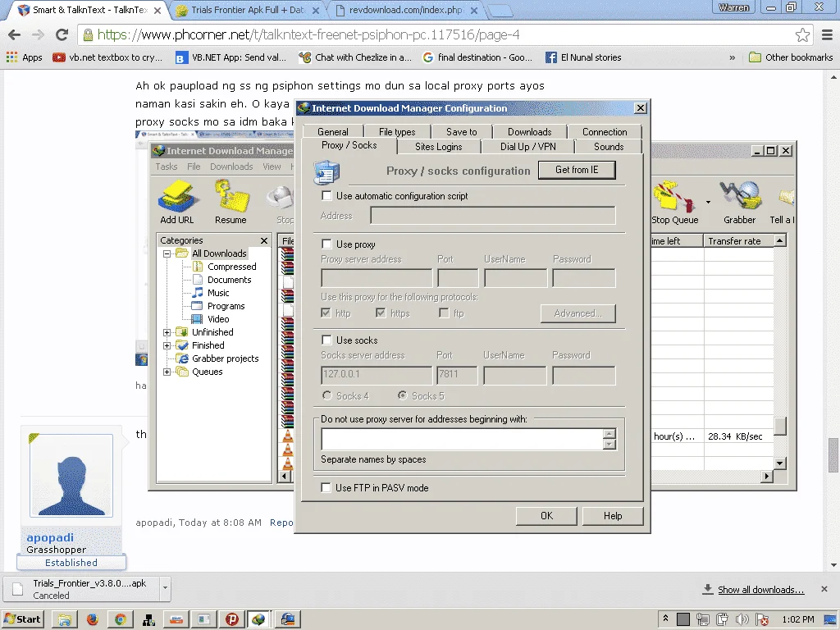This screenshot has width=840, height=630.
Task: Click the Start button
Action: (22, 619)
